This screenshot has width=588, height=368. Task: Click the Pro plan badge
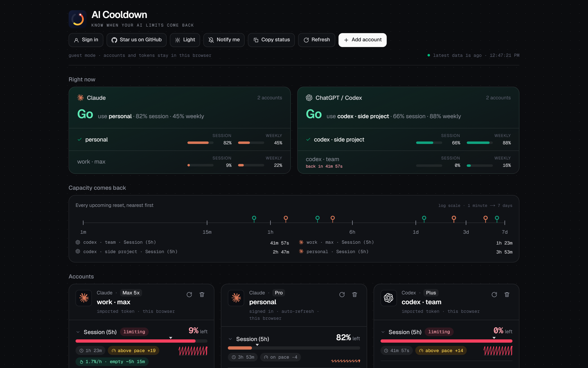[x=279, y=293]
